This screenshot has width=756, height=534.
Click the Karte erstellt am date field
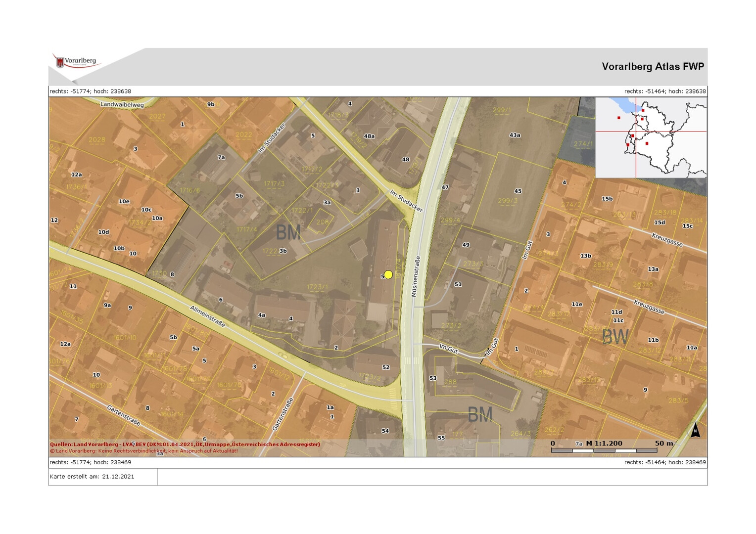[x=92, y=477]
